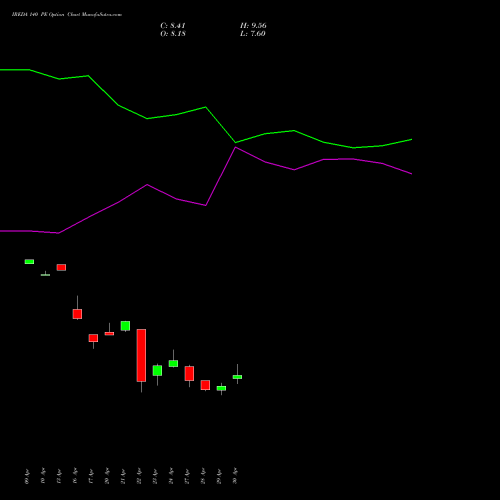Click the chart title text at top left

67,15
